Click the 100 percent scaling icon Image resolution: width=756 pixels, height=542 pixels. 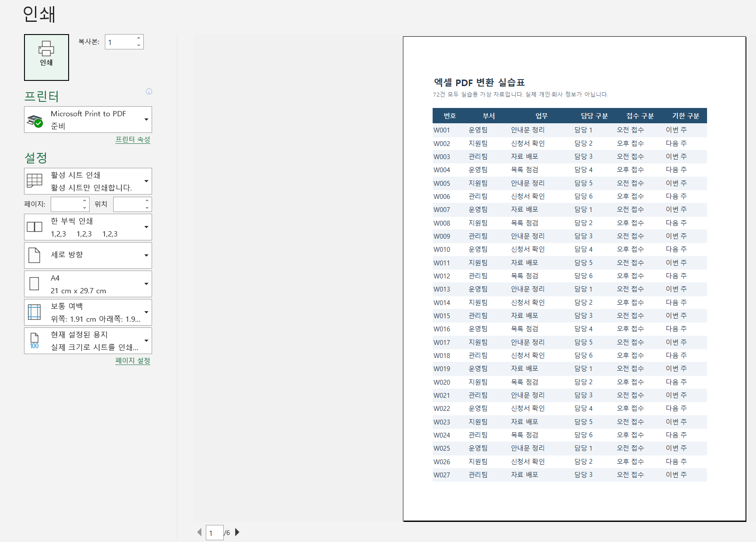pos(34,341)
